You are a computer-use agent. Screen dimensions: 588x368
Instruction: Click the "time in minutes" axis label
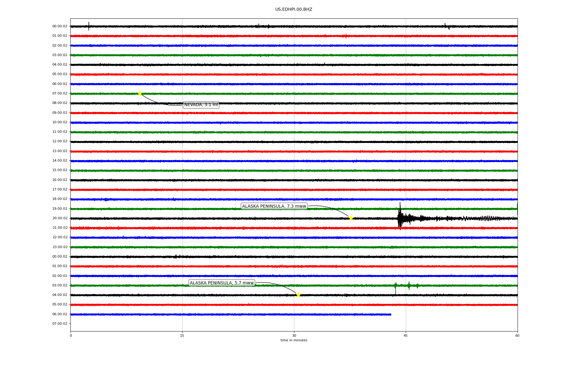click(x=294, y=340)
